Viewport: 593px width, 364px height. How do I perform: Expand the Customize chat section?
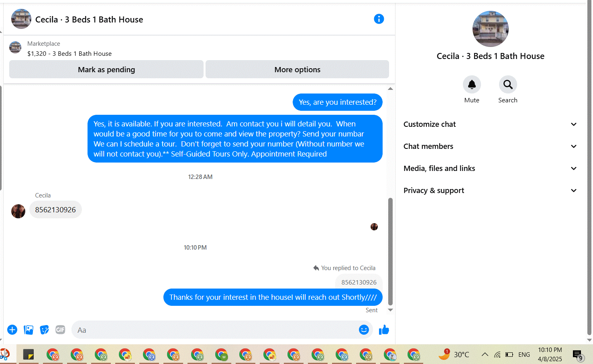(490, 124)
